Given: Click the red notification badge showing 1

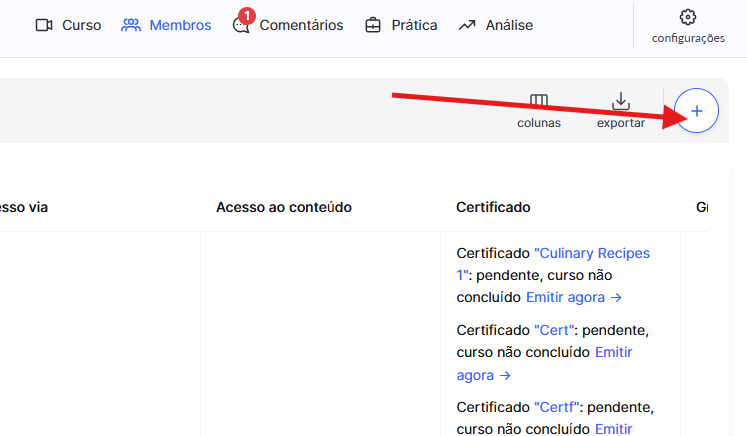Looking at the screenshot, I should click(247, 16).
